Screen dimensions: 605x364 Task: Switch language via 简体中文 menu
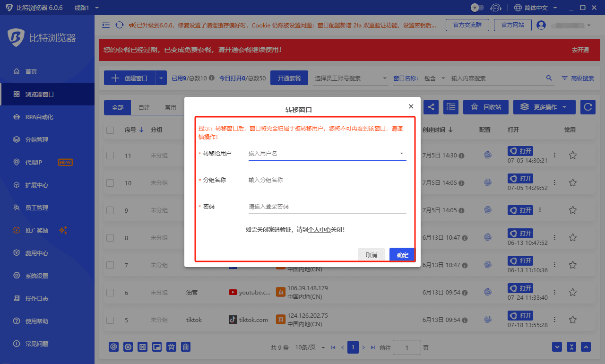[x=536, y=8]
